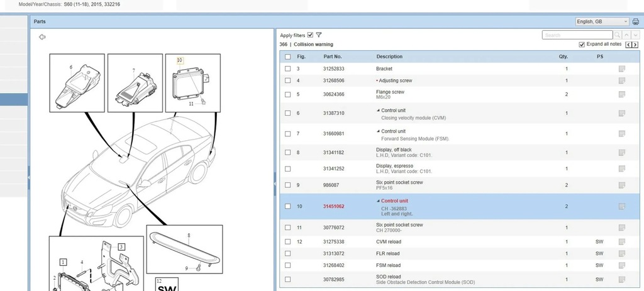Screen dimensions: 644x291
Task: Tick the select-all checkbox in table header
Action: 287,57
